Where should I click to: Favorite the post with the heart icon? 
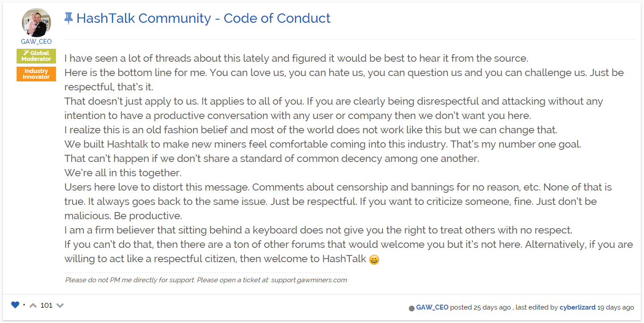tap(15, 305)
